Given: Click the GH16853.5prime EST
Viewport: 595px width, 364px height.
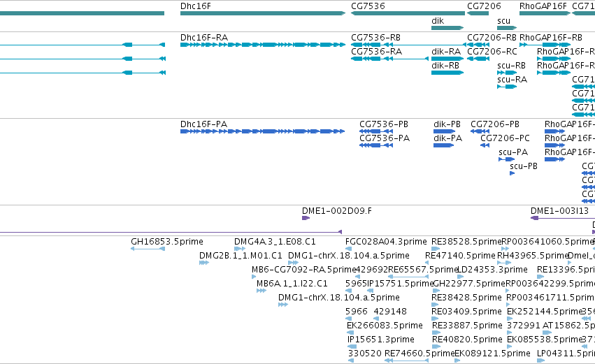Looking at the screenshot, I should (x=148, y=249).
